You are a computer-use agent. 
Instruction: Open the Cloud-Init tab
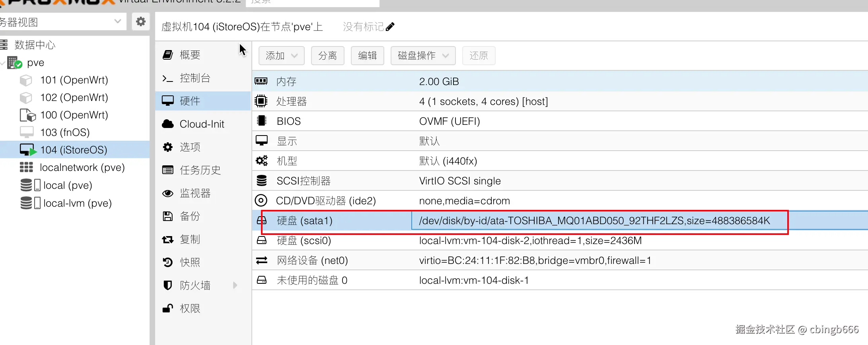click(x=203, y=124)
